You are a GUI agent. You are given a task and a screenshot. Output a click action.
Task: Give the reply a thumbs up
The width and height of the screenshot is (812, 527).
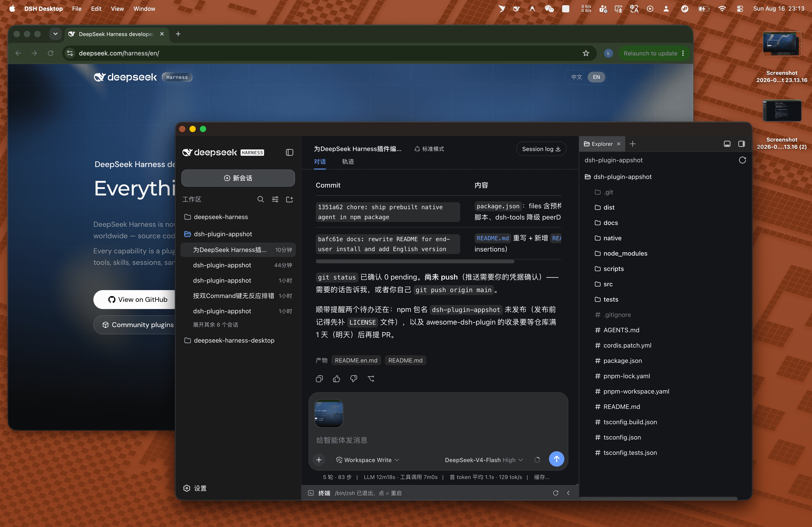point(336,379)
